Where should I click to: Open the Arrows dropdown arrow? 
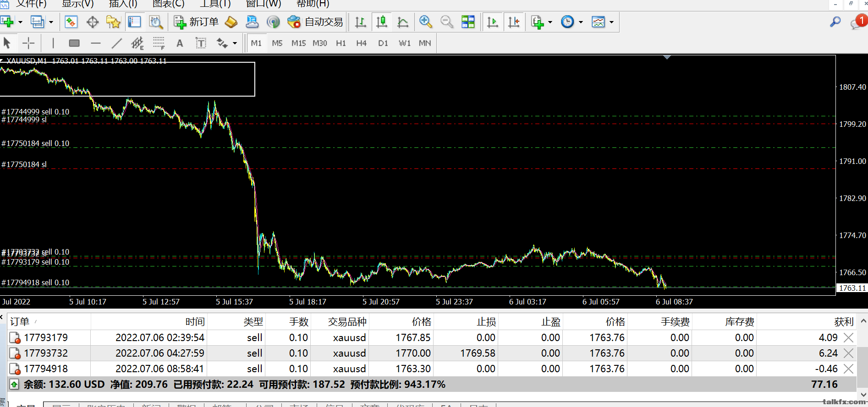coord(235,43)
